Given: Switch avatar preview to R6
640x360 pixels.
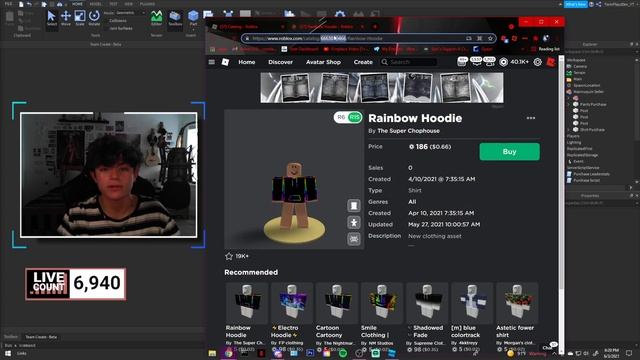Looking at the screenshot, I should point(341,117).
